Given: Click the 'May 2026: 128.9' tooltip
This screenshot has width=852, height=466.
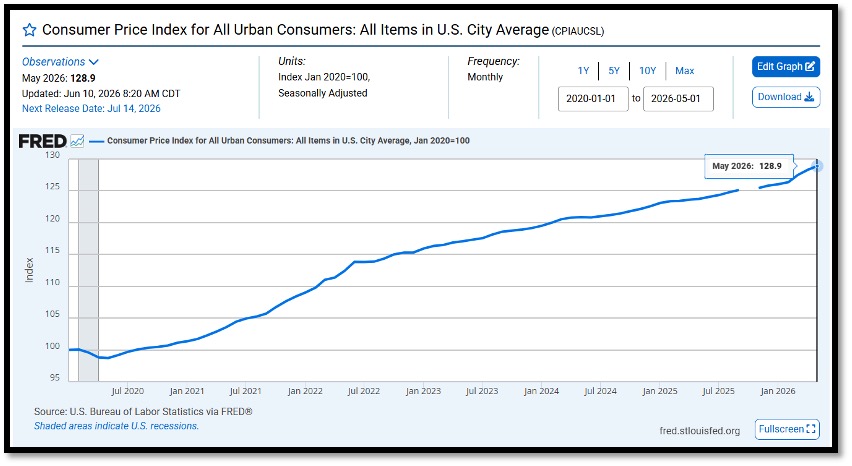Looking at the screenshot, I should (x=748, y=166).
